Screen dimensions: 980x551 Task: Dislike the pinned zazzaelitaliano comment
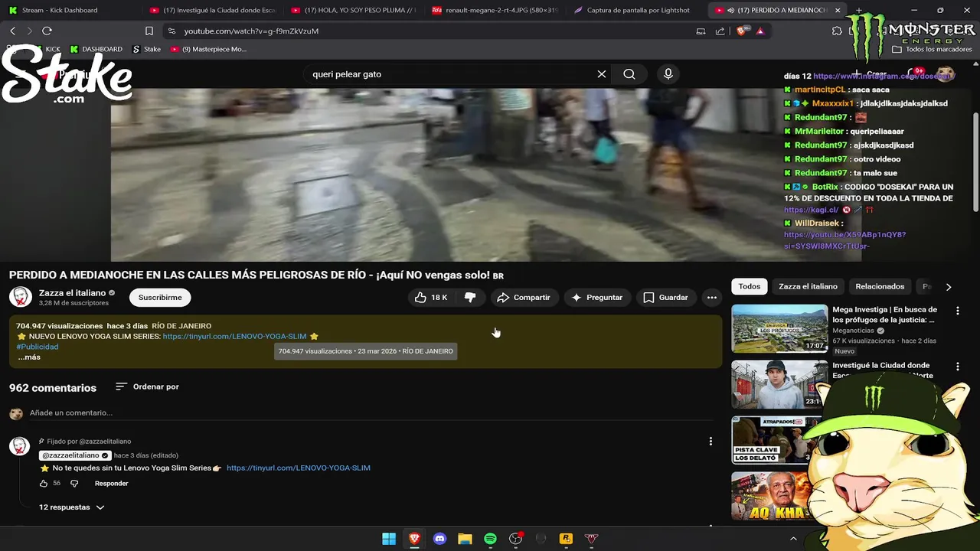(74, 484)
